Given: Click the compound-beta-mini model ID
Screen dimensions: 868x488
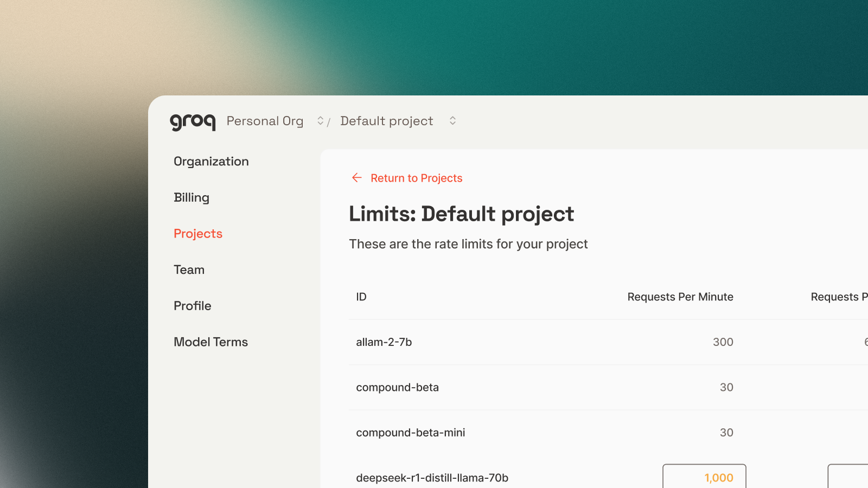Looking at the screenshot, I should [x=411, y=433].
